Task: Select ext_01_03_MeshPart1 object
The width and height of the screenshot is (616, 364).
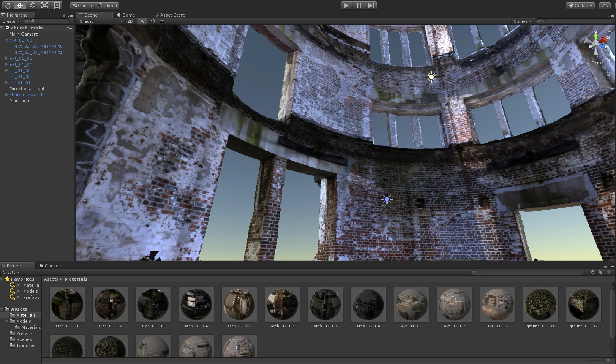Action: pos(39,52)
